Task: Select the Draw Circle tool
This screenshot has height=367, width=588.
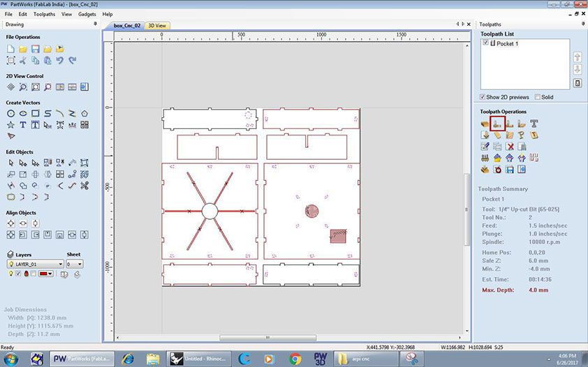Action: pyautogui.click(x=11, y=113)
